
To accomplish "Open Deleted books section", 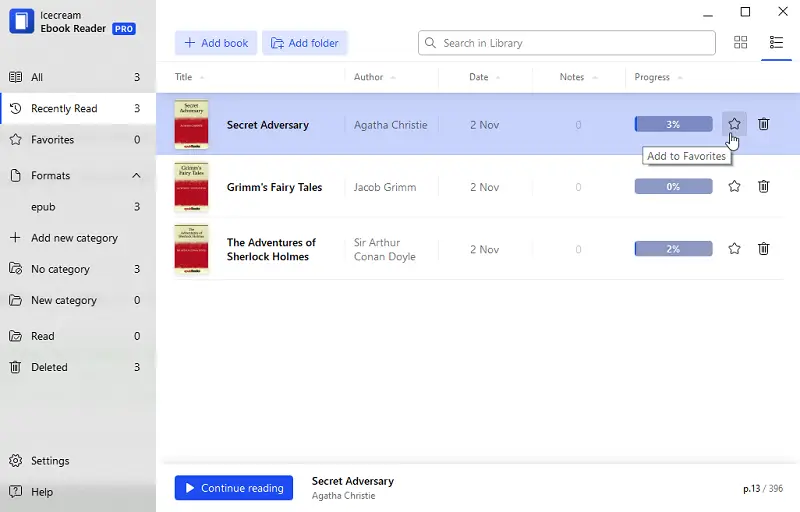I will coord(78,367).
